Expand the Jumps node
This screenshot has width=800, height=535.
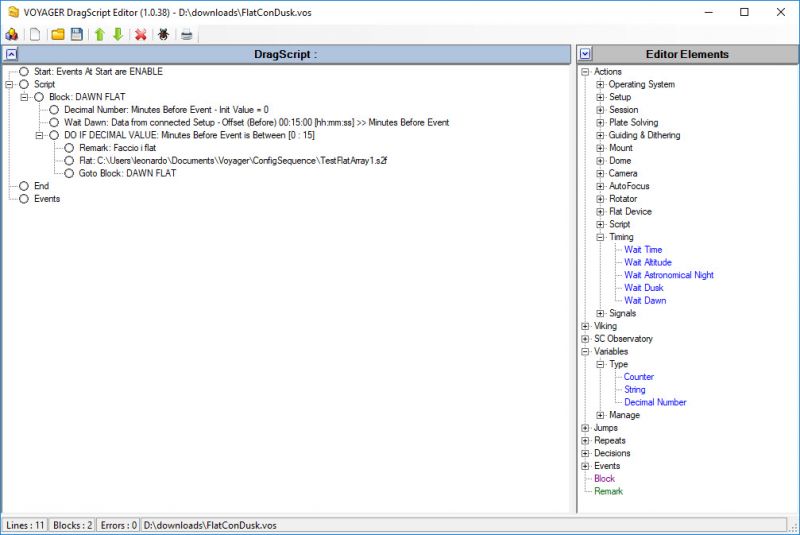pos(585,428)
